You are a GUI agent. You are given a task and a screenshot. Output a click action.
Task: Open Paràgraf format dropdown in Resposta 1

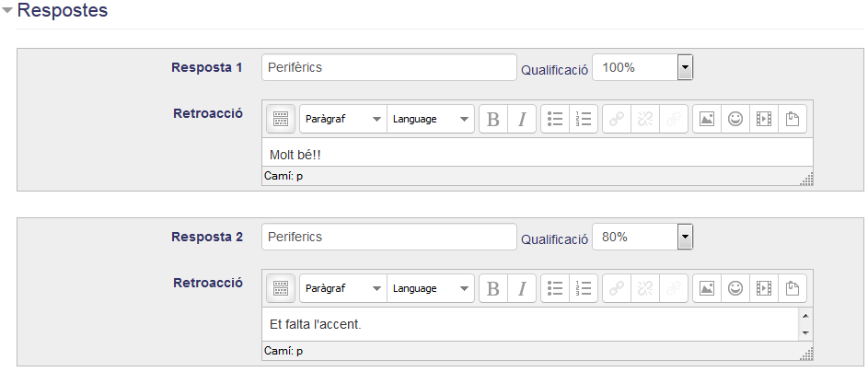343,119
